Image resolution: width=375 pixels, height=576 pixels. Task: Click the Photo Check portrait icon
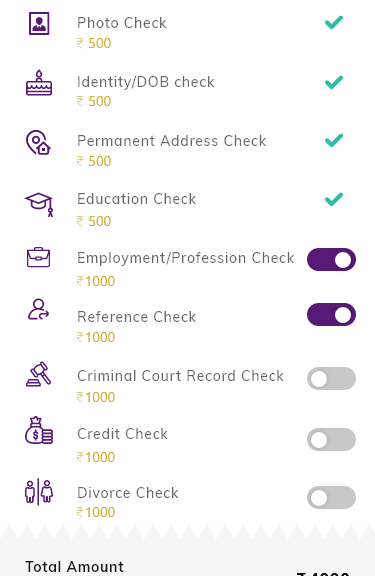coord(39,23)
